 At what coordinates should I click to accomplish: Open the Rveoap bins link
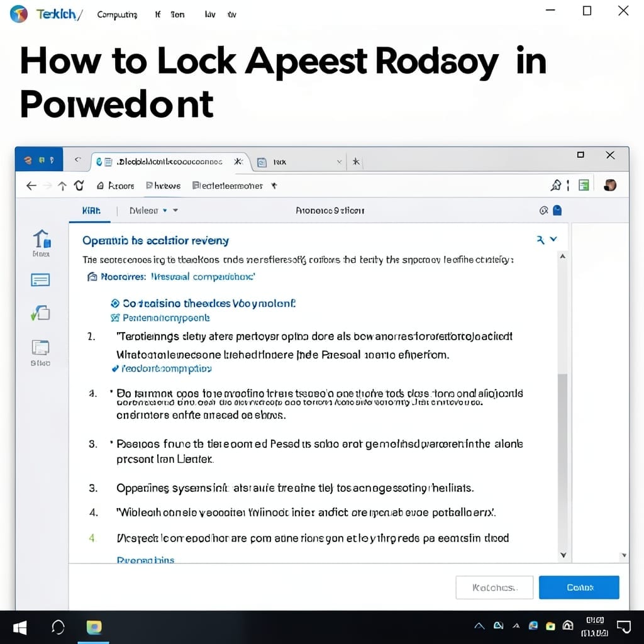pyautogui.click(x=145, y=560)
